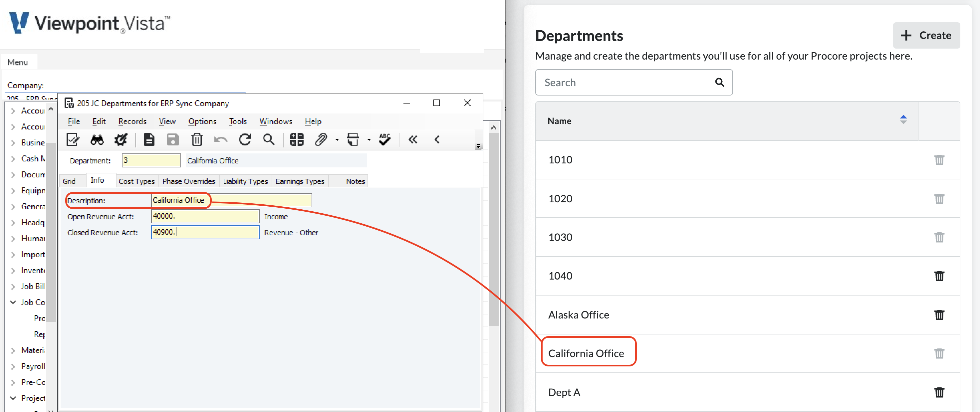
Task: Click the Department number field
Action: tap(151, 160)
